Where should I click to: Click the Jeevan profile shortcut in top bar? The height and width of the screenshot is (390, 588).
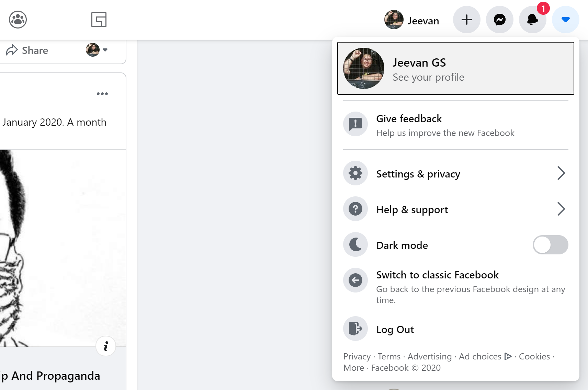click(412, 20)
